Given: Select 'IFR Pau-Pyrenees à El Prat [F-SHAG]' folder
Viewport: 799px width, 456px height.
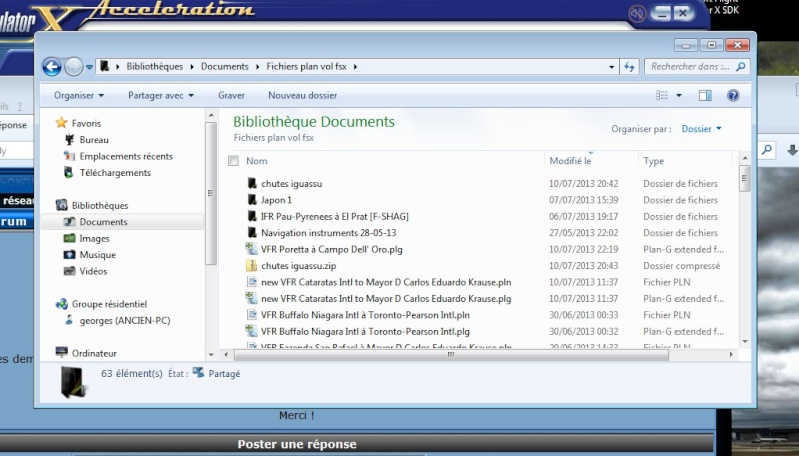Looking at the screenshot, I should (x=335, y=217).
